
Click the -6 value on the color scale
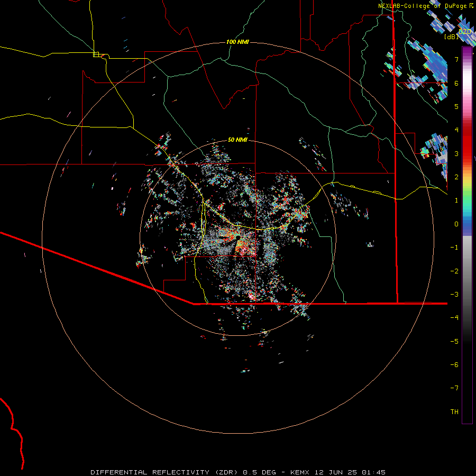(x=454, y=365)
